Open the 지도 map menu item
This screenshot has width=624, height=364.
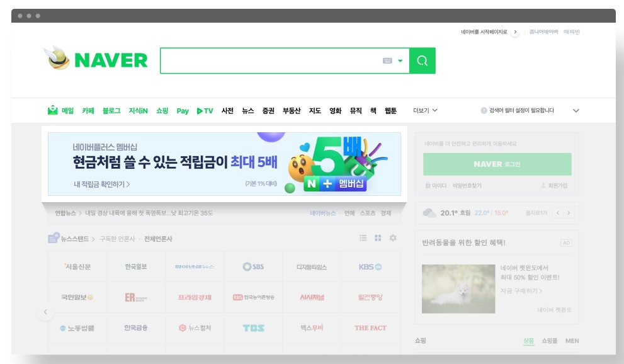click(x=315, y=111)
